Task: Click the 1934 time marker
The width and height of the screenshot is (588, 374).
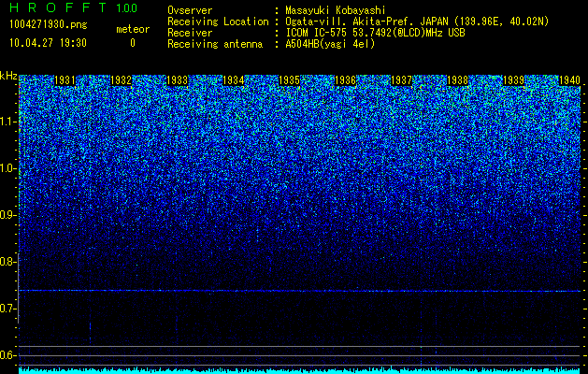Action: 234,80
